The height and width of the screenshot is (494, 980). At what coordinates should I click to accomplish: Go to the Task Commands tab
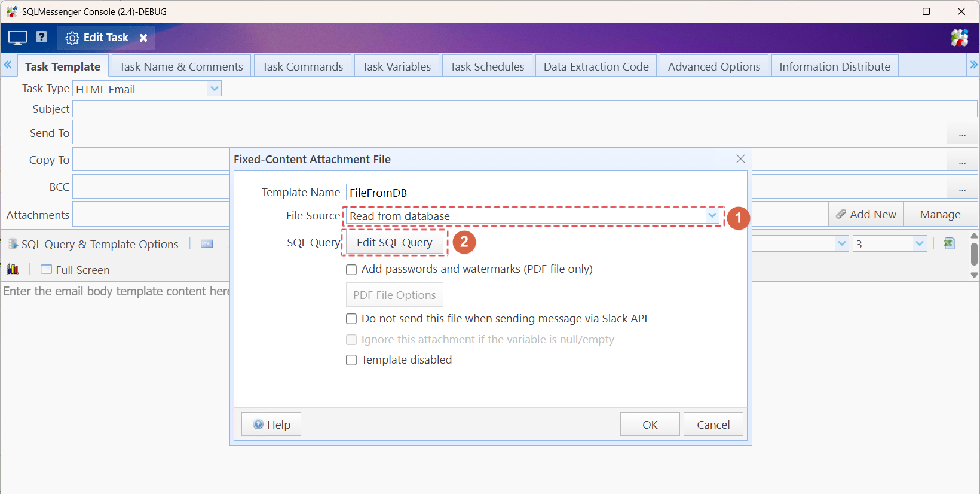tap(302, 66)
